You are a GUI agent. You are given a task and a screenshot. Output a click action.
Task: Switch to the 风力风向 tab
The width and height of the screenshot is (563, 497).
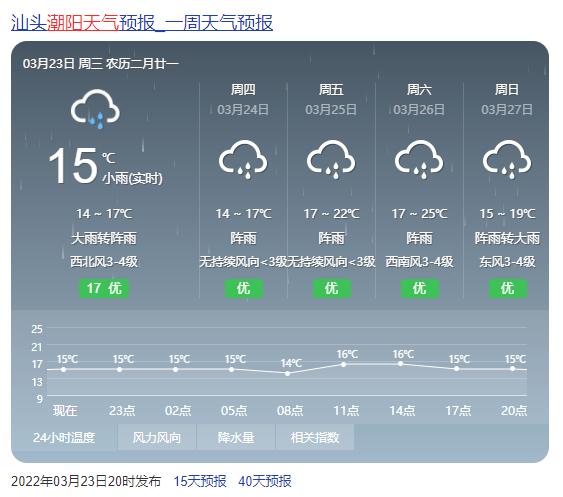click(x=157, y=437)
